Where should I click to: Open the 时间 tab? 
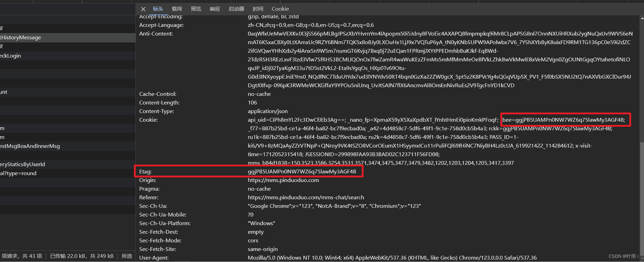pos(258,9)
